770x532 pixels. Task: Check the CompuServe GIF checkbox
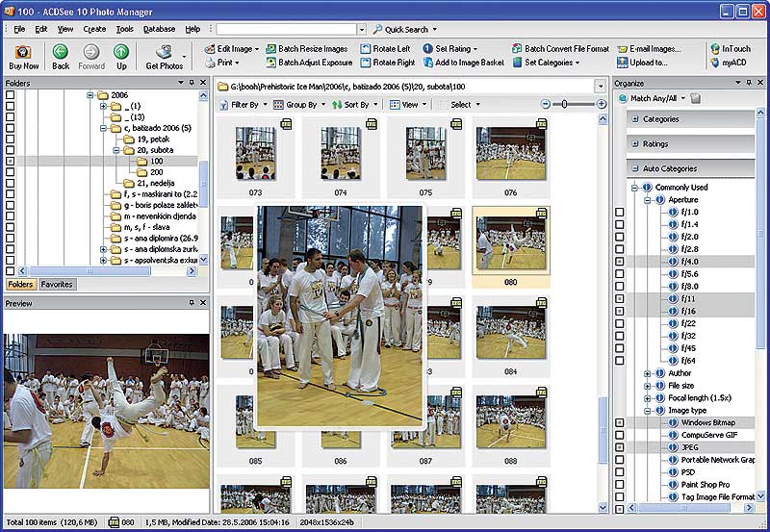(620, 435)
